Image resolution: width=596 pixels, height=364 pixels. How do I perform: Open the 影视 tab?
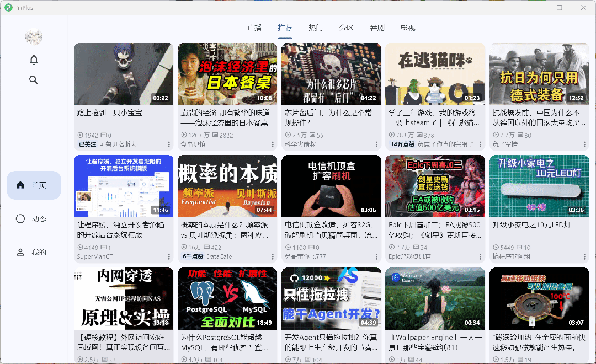(x=408, y=28)
